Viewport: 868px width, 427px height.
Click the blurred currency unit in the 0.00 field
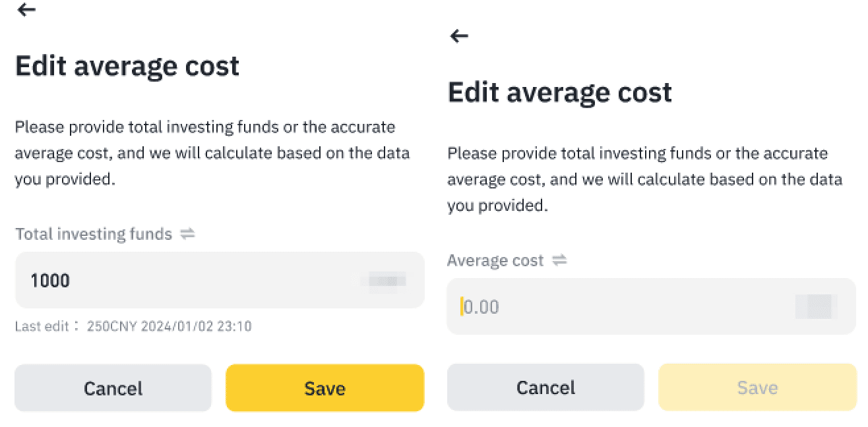tap(817, 307)
